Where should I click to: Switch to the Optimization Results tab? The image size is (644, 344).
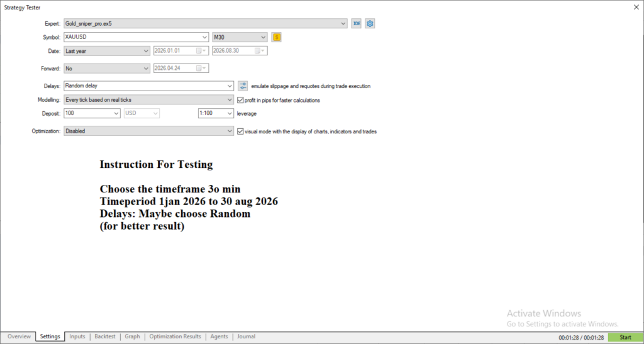pos(175,336)
